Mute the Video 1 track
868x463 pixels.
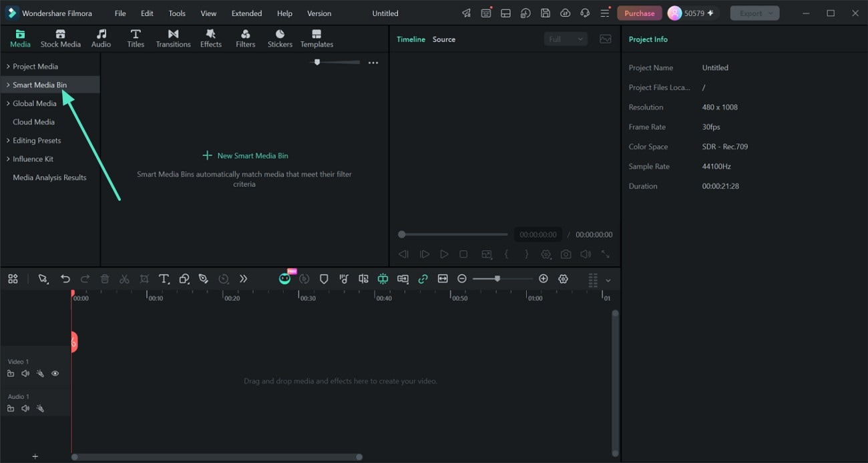click(x=25, y=374)
